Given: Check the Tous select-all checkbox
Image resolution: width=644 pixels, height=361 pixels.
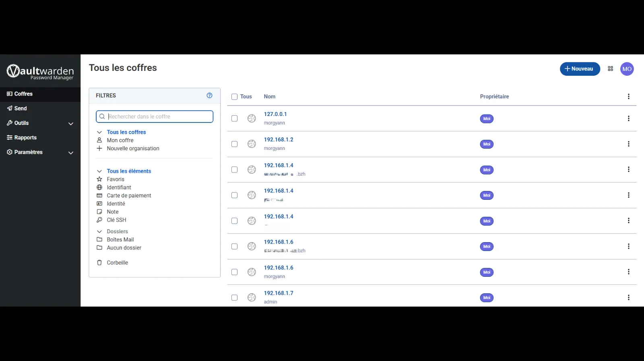Looking at the screenshot, I should [234, 97].
